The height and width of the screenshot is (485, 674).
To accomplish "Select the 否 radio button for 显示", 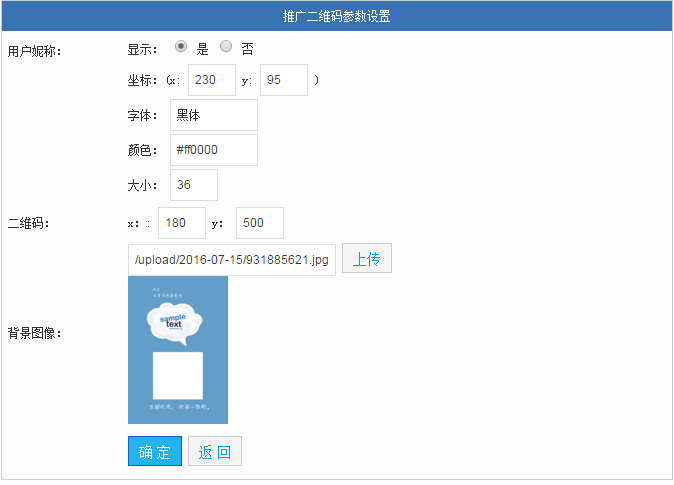I will (226, 47).
